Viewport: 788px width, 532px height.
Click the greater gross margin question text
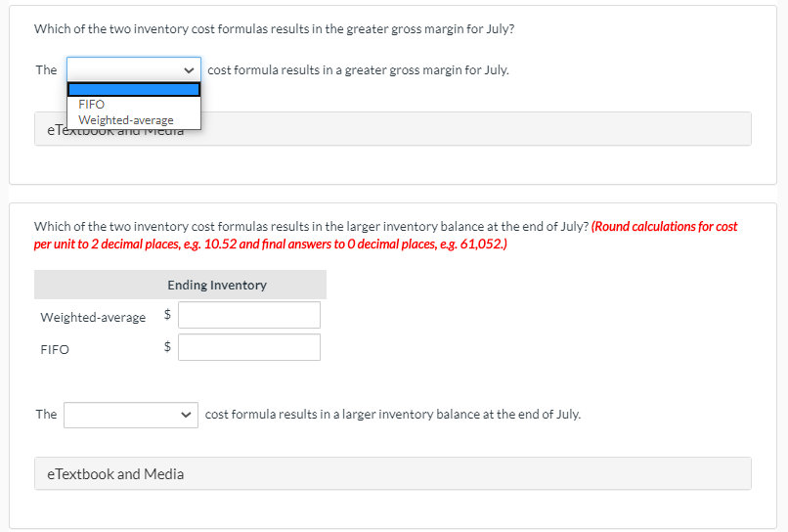click(x=274, y=28)
